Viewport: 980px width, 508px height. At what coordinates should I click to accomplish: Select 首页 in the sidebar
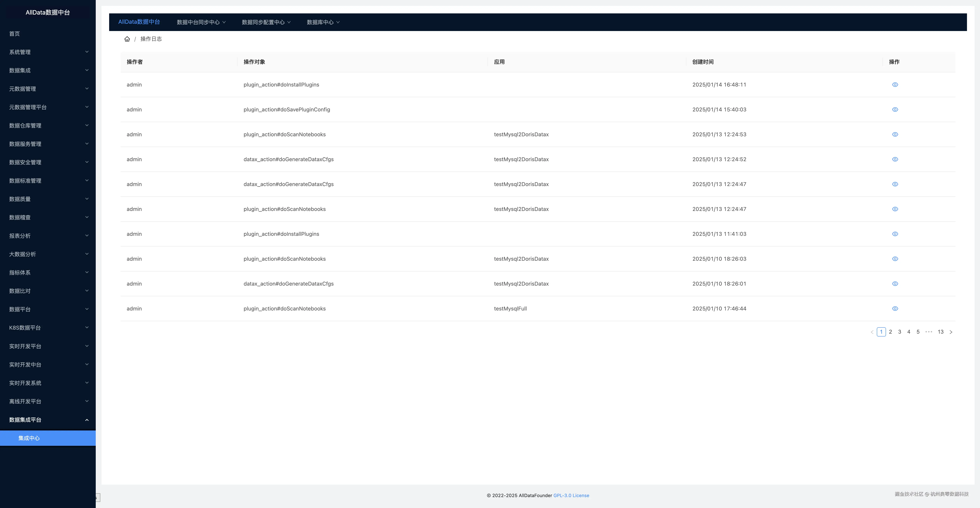tap(14, 34)
